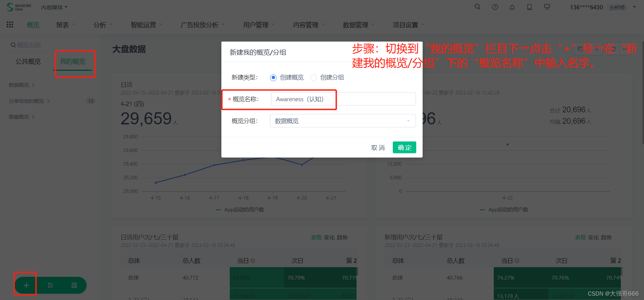The height and width of the screenshot is (300, 644).
Task: Switch 新增用户 chart to 变化 view
Action: 593,237
